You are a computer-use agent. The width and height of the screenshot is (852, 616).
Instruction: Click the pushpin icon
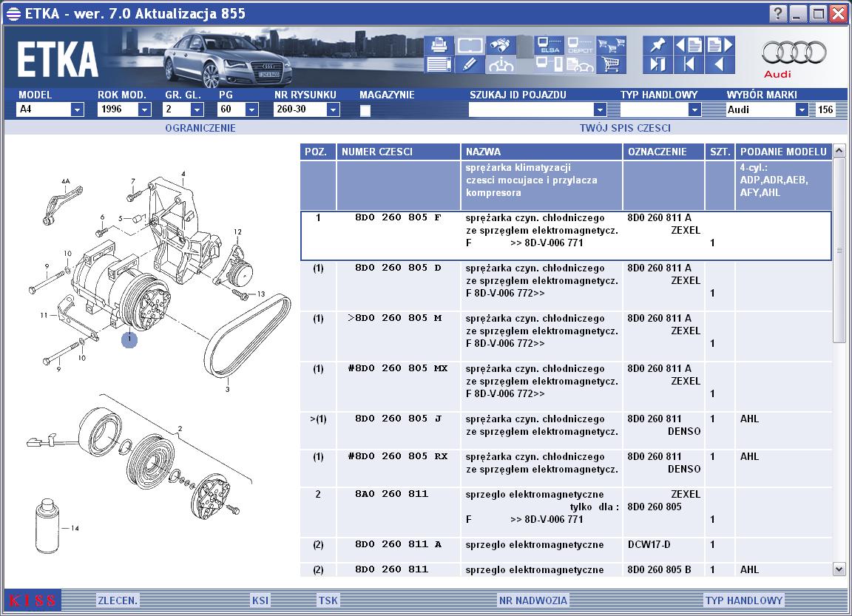click(657, 44)
